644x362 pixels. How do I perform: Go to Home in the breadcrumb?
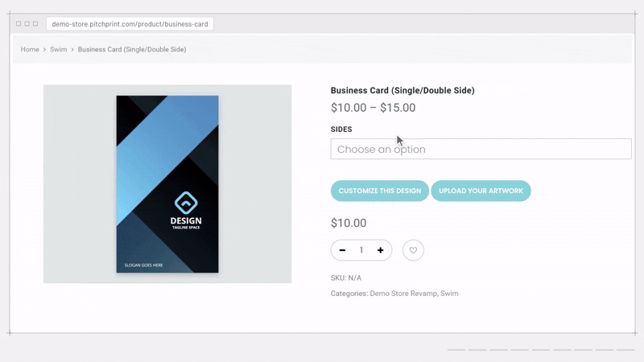pos(30,49)
